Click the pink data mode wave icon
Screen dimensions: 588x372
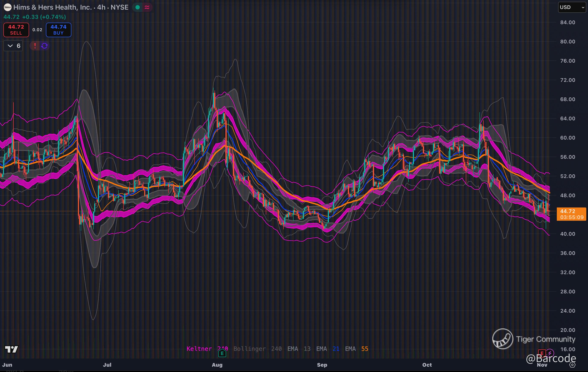pos(147,7)
